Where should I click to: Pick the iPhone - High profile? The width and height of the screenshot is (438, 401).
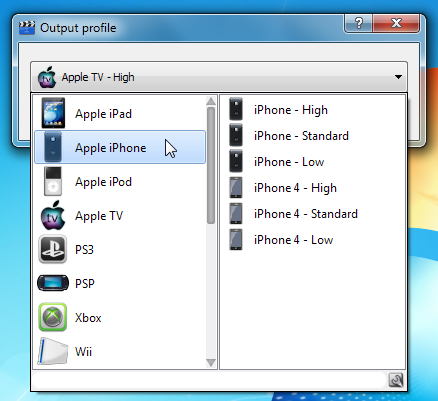291,110
